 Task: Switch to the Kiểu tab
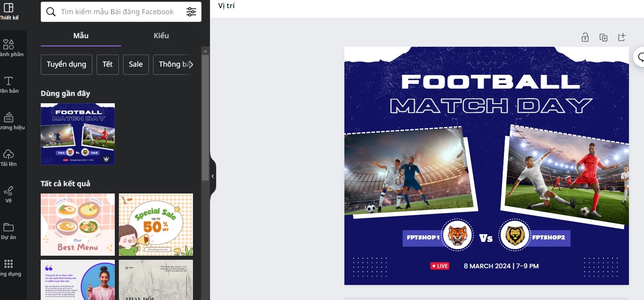pos(161,36)
